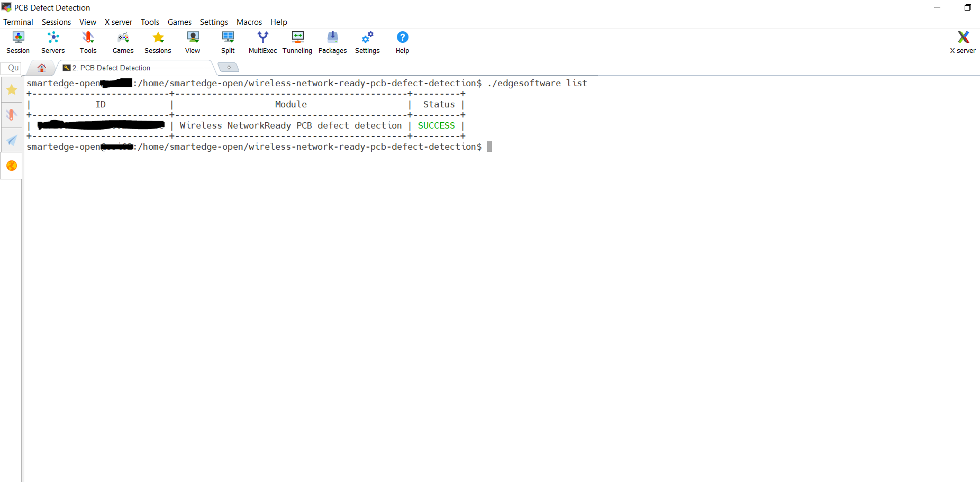The height and width of the screenshot is (482, 980).
Task: Open a new tab with plus button
Action: point(229,67)
